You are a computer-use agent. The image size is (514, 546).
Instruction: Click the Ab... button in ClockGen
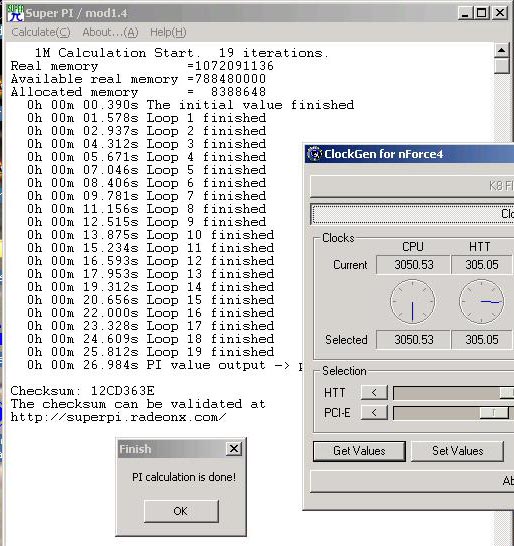point(412,481)
